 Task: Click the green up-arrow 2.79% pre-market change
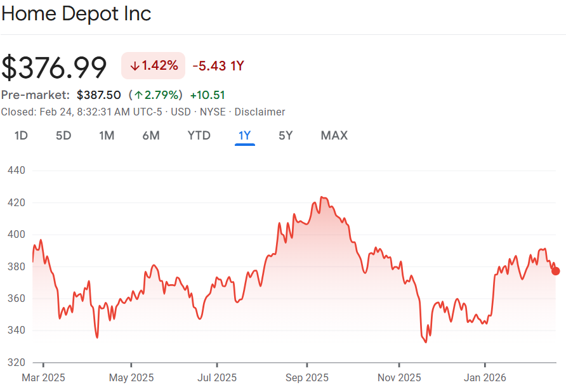[x=155, y=95]
